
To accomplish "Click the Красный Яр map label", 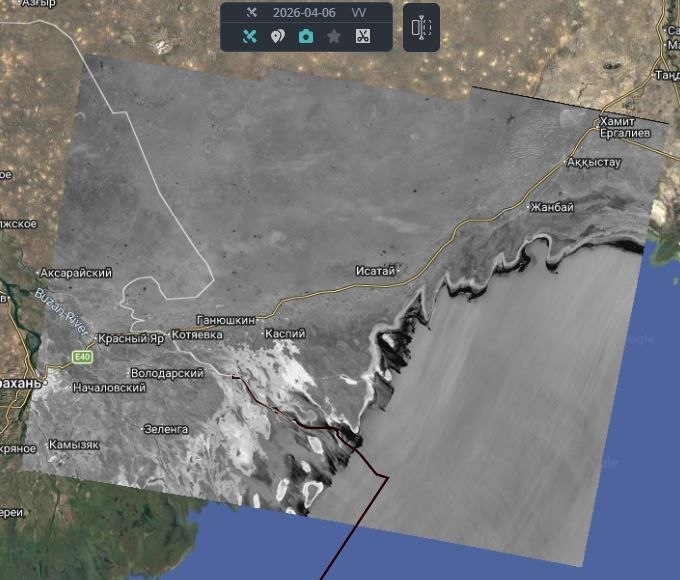I will coord(131,338).
